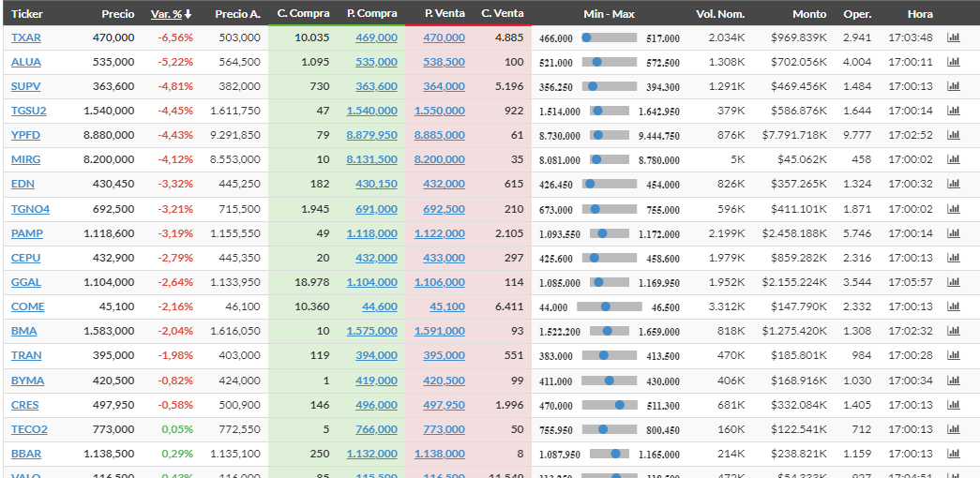This screenshot has height=478, width=980.
Task: Open the CRES ticker link
Action: click(x=25, y=405)
